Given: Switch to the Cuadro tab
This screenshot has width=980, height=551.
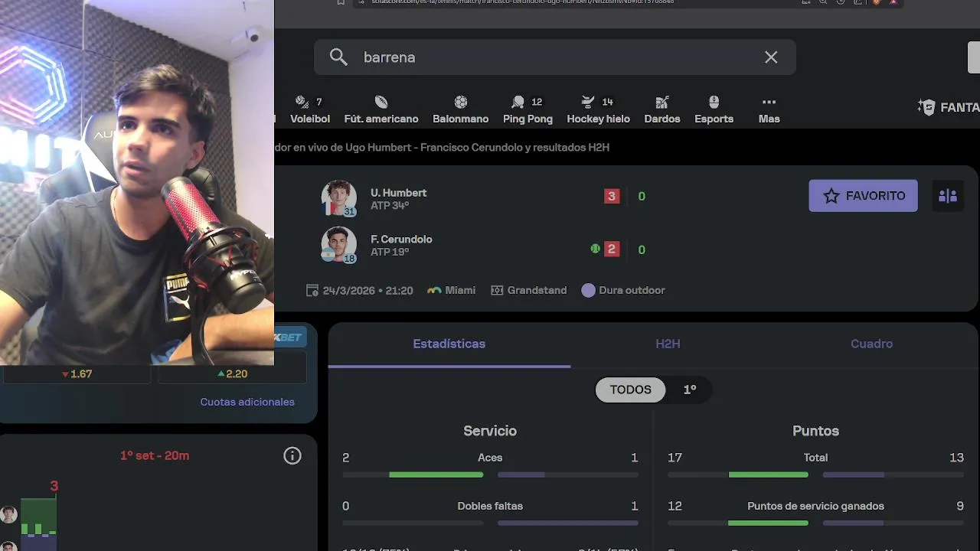Looking at the screenshot, I should 871,344.
